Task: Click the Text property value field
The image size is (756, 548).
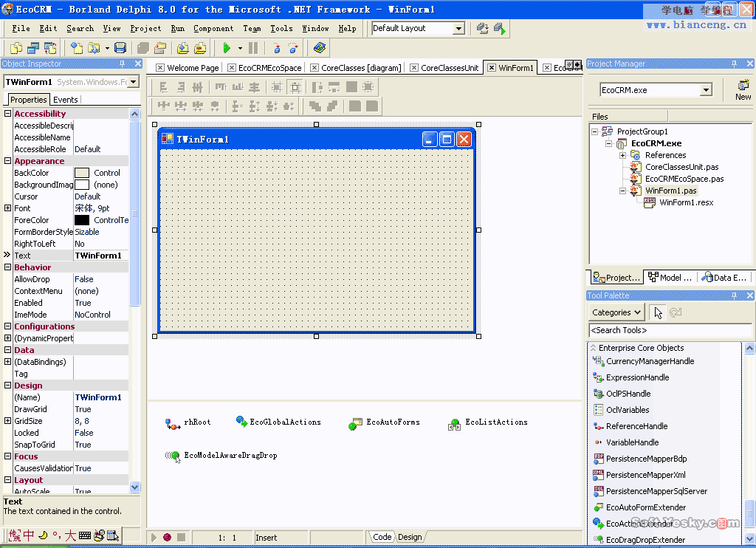Action: click(x=100, y=256)
